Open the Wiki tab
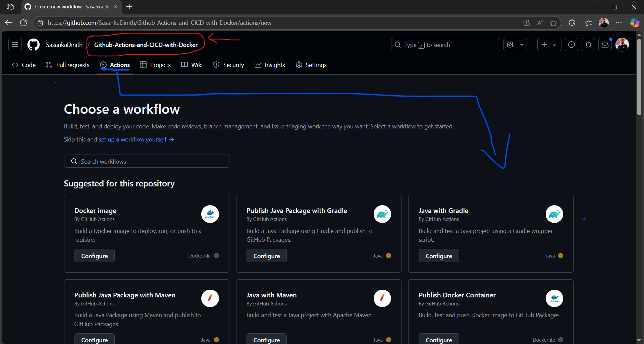The image size is (644, 344). point(192,65)
